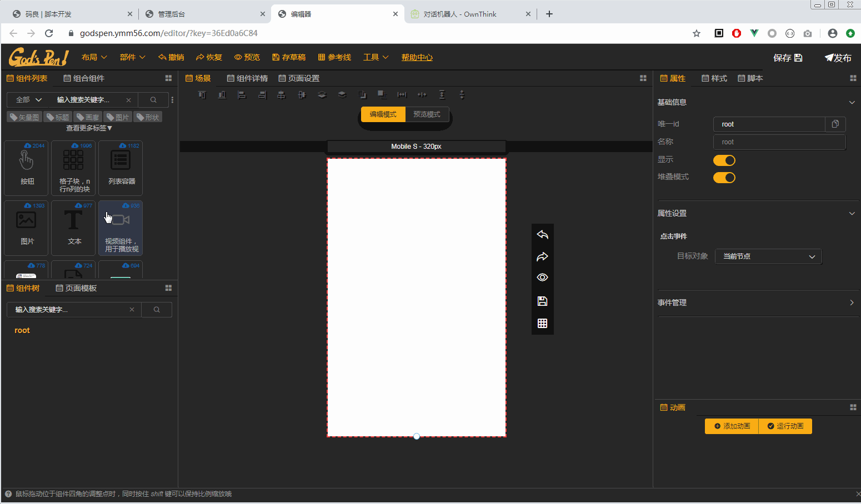Open the 全部 category dropdown

point(29,100)
